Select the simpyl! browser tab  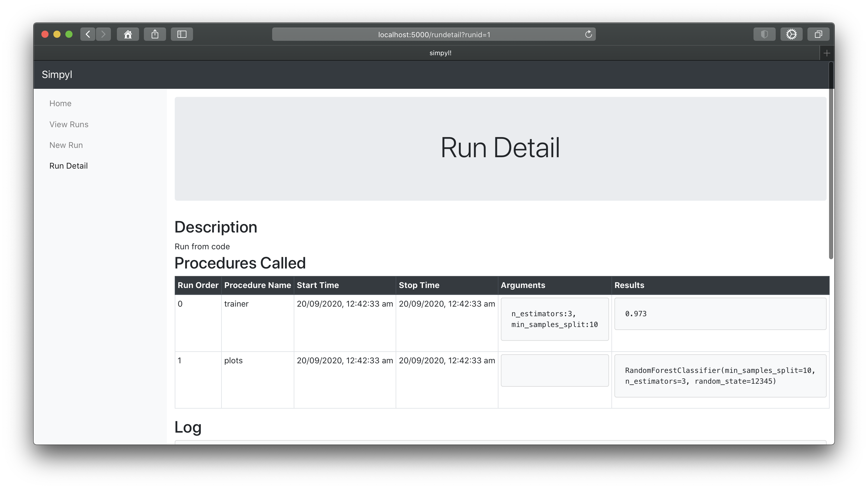click(440, 53)
